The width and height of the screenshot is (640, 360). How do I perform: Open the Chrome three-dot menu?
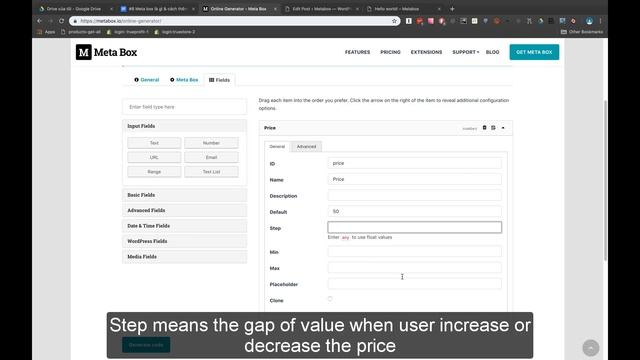(x=600, y=21)
